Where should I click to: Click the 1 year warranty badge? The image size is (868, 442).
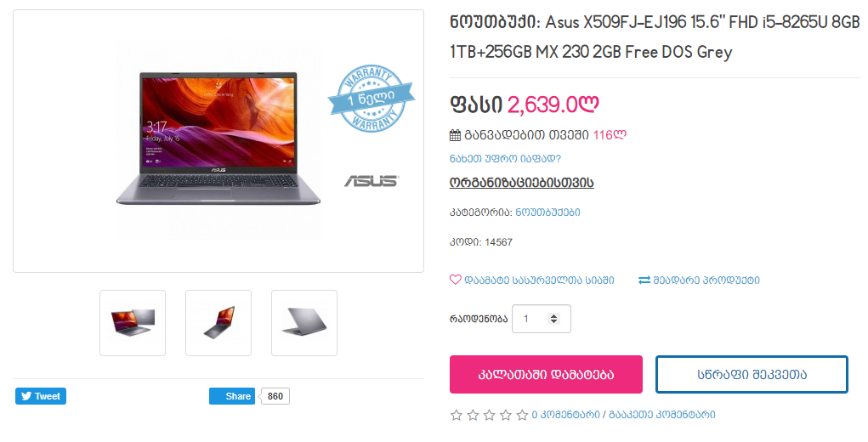click(x=372, y=99)
